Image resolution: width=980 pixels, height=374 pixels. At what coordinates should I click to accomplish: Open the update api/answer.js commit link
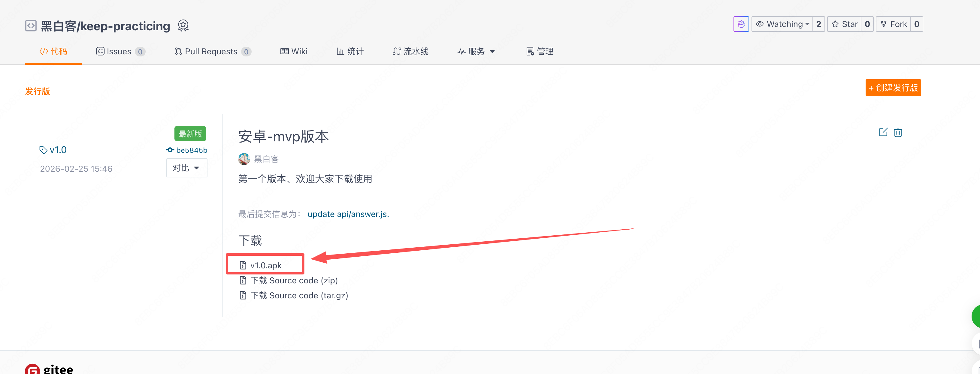pyautogui.click(x=348, y=214)
